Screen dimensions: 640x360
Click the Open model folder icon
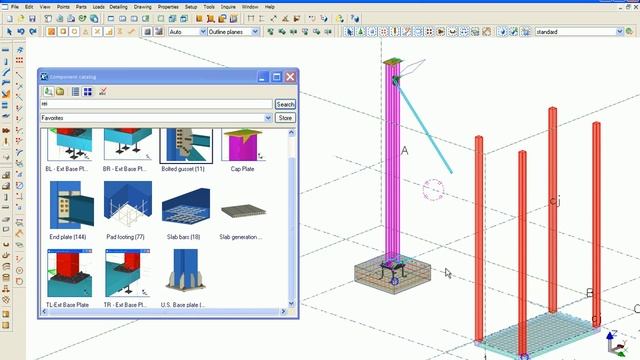pyautogui.click(x=21, y=19)
